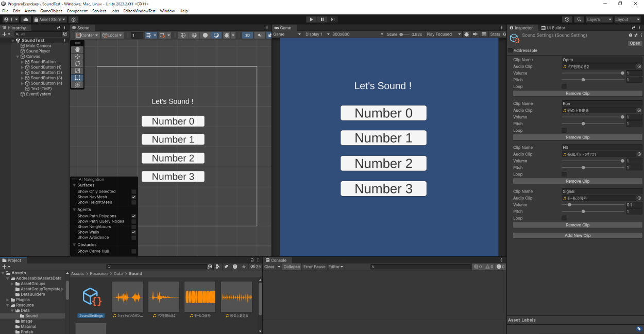Image resolution: width=644 pixels, height=334 pixels.
Task: Open the GameObject menu
Action: (x=51, y=11)
